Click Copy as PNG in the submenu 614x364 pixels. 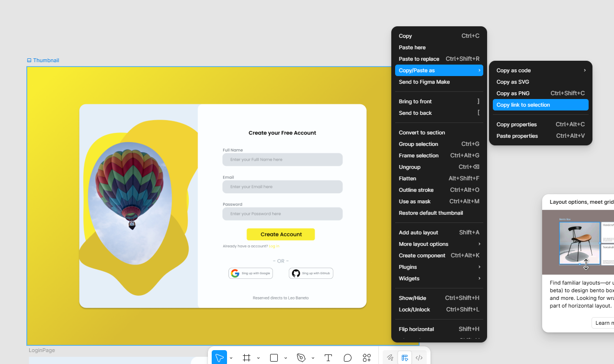click(540, 93)
